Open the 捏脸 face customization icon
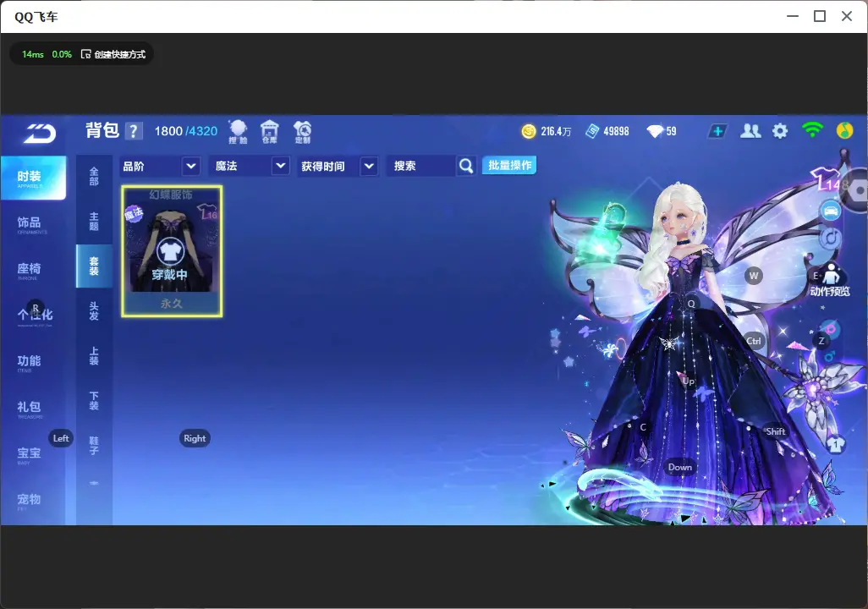 click(238, 132)
